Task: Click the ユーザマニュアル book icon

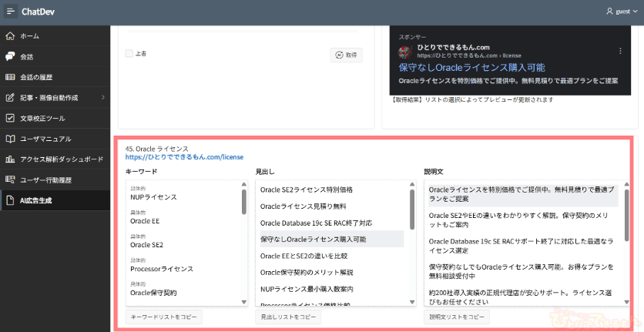Action: tap(10, 139)
